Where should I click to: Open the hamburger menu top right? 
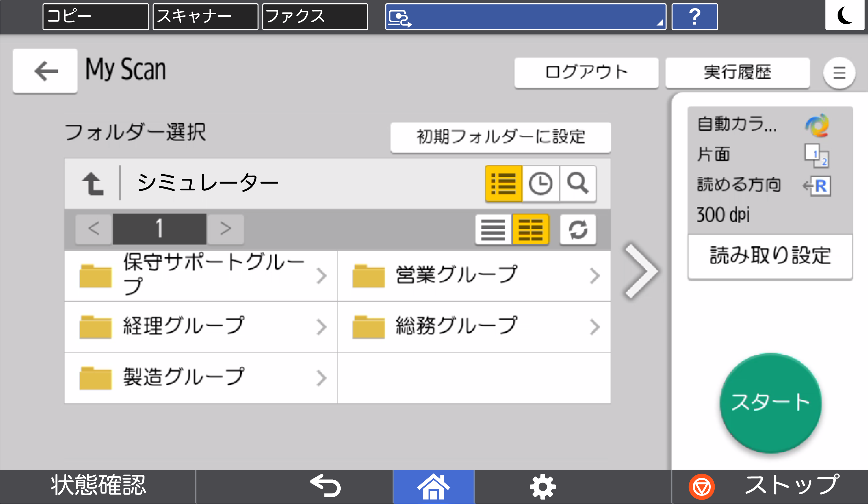[x=839, y=72]
